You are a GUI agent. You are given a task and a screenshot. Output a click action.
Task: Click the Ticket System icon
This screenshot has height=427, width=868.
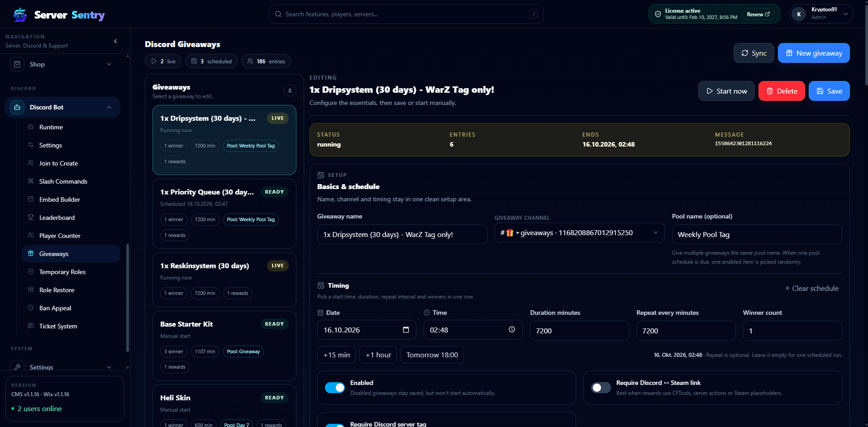tap(31, 326)
